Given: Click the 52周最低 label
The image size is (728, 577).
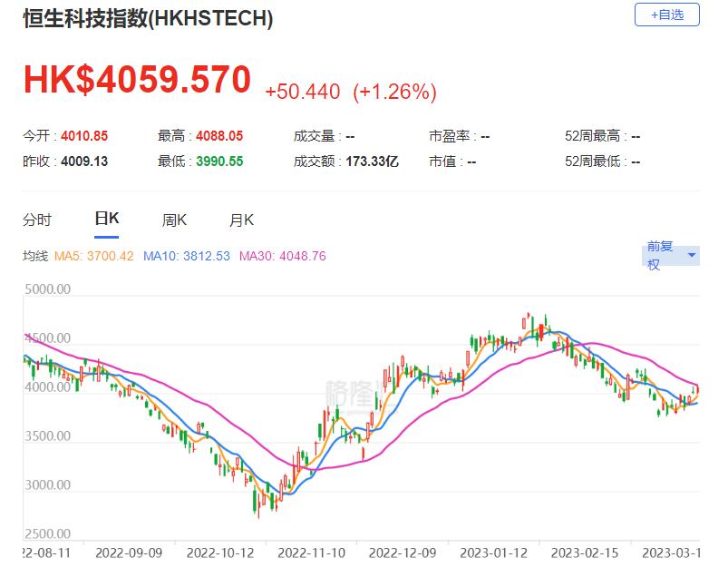Looking at the screenshot, I should [592, 161].
